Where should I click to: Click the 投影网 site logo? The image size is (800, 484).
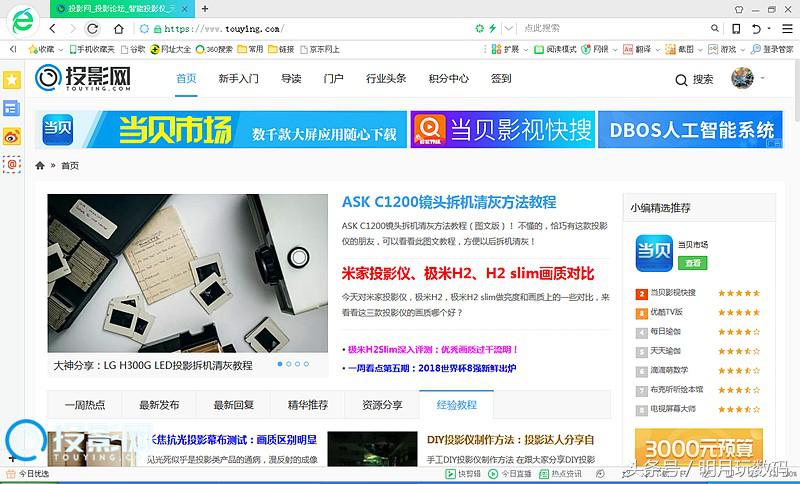83,78
